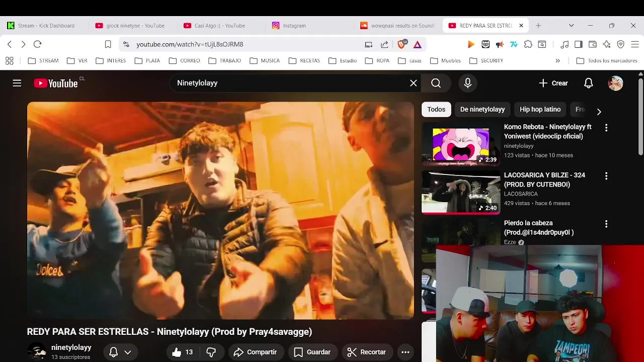644x362 pixels.
Task: Run search with the magnifier button
Action: [x=436, y=83]
